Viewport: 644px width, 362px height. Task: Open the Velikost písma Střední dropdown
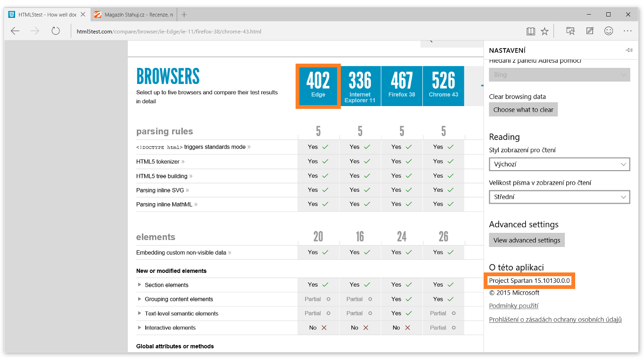(x=560, y=197)
